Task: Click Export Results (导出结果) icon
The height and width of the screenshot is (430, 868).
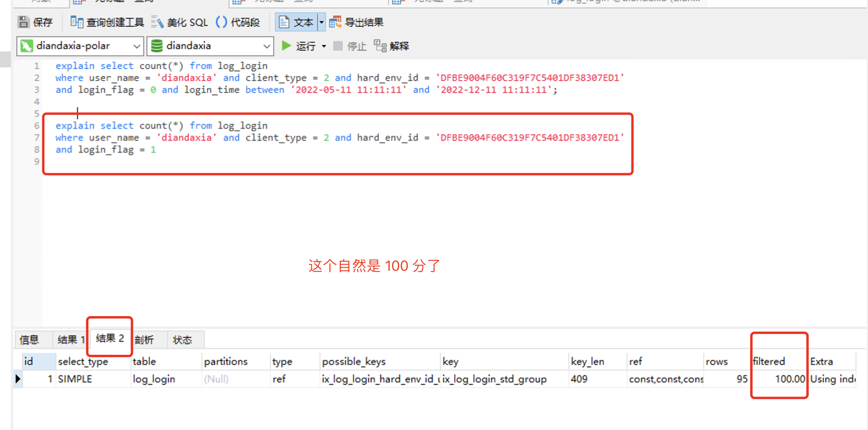Action: (335, 22)
